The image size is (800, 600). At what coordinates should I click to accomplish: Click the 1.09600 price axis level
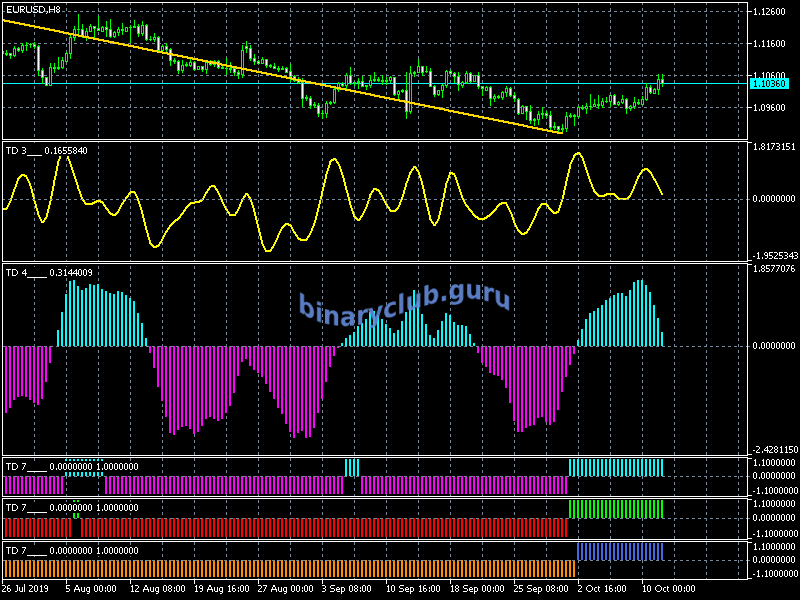tap(772, 108)
